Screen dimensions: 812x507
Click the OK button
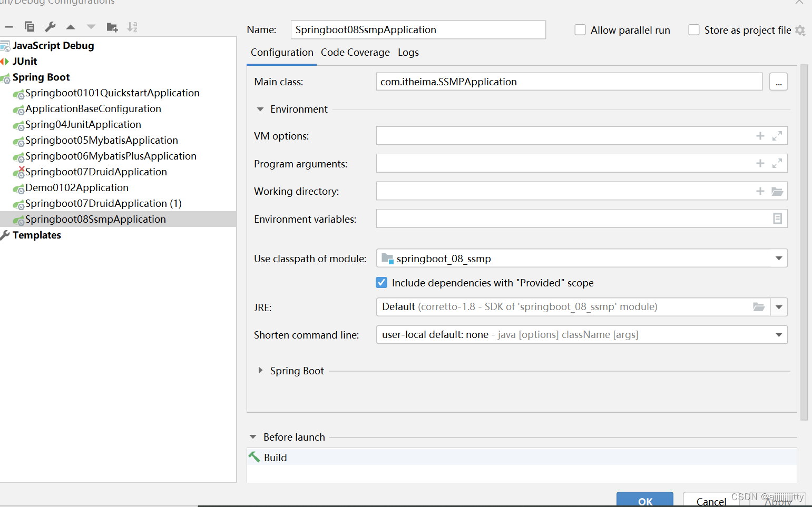(x=644, y=501)
